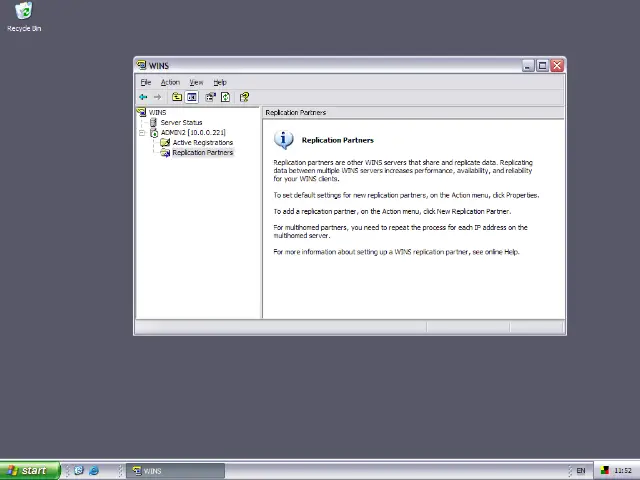Click the WINS root node icon in tree
The height and width of the screenshot is (480, 640).
click(142, 112)
